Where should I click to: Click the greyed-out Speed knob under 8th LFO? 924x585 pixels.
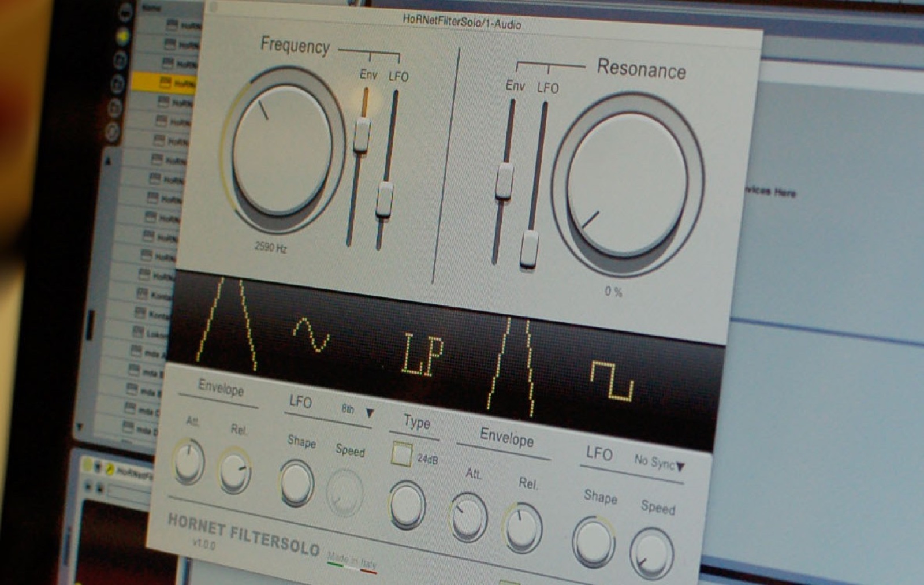tap(345, 493)
